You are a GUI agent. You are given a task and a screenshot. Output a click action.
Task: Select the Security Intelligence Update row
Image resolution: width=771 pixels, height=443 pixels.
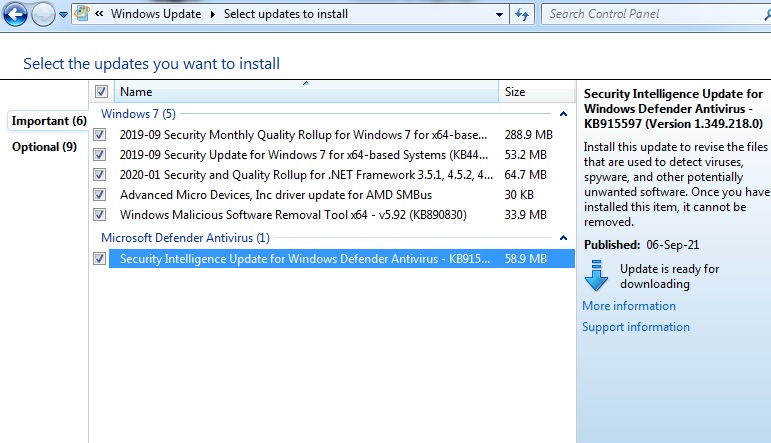click(x=341, y=259)
